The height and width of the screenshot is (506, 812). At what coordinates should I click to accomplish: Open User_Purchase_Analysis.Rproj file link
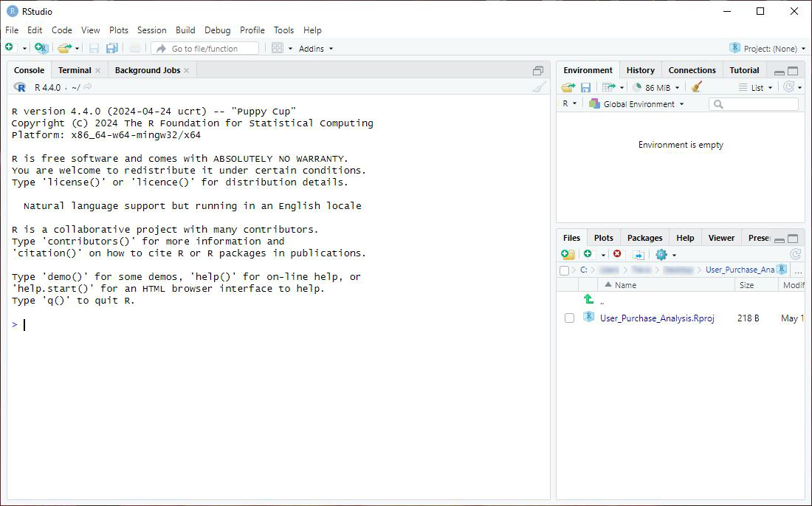[x=657, y=318]
